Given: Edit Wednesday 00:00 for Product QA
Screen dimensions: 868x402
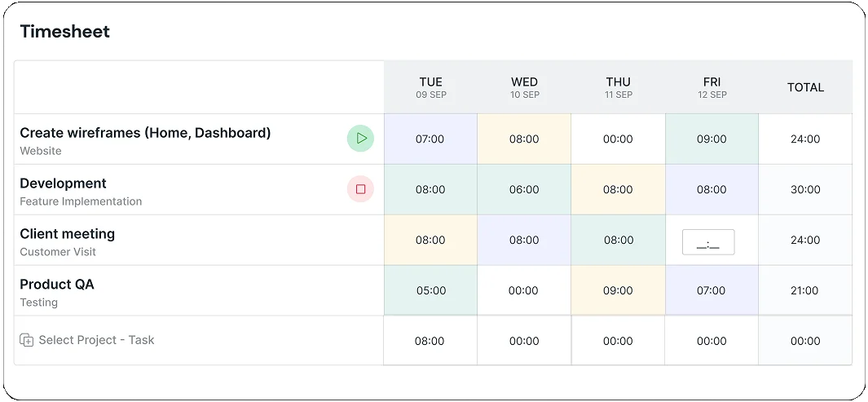Looking at the screenshot, I should pyautogui.click(x=524, y=290).
